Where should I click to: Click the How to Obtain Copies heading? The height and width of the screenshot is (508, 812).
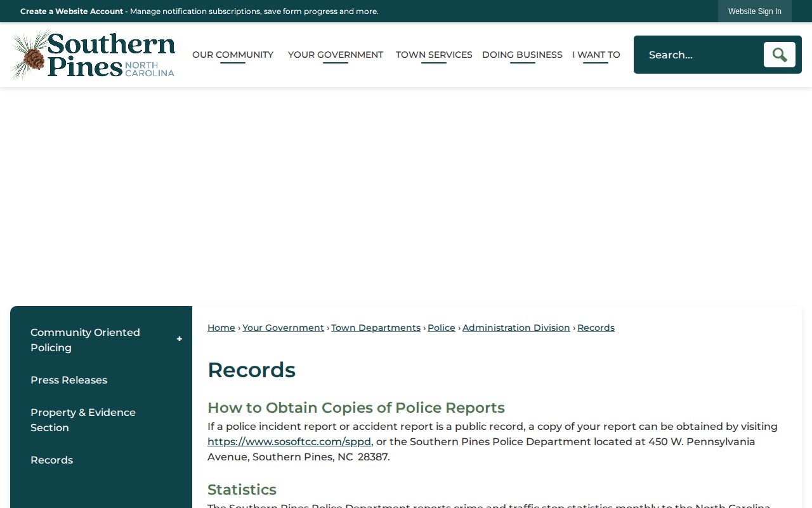coord(356,408)
